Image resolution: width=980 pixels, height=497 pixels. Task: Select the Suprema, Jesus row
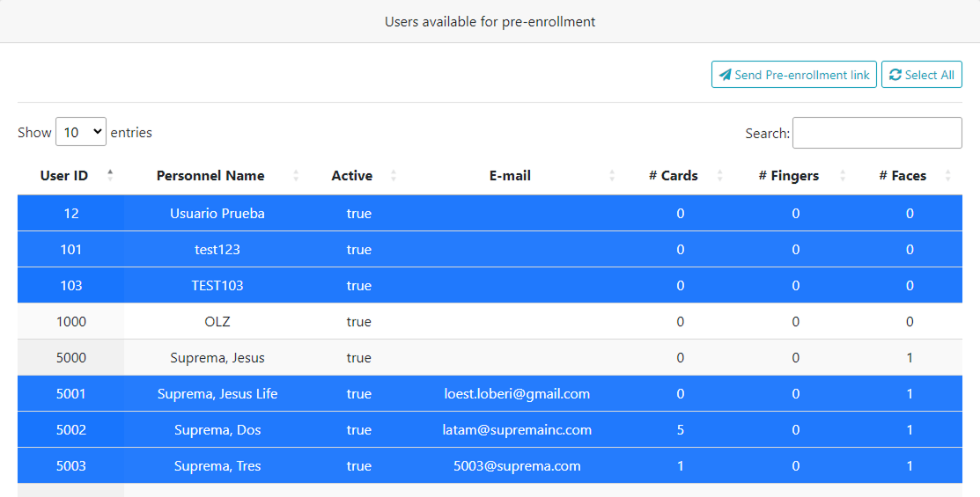pos(217,358)
